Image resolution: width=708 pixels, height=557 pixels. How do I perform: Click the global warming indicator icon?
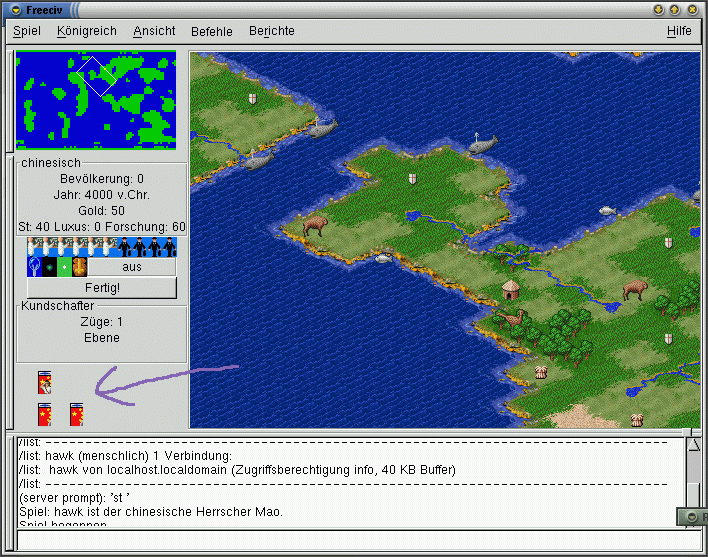pos(49,267)
